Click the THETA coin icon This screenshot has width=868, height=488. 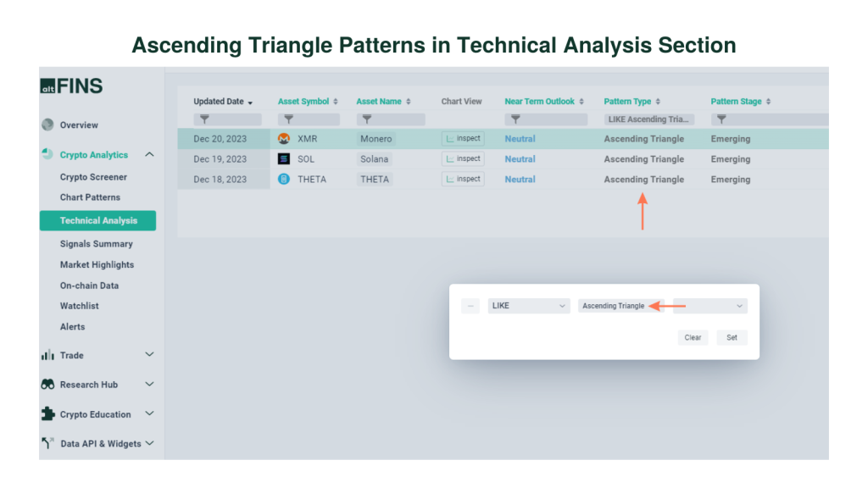pyautogui.click(x=284, y=179)
